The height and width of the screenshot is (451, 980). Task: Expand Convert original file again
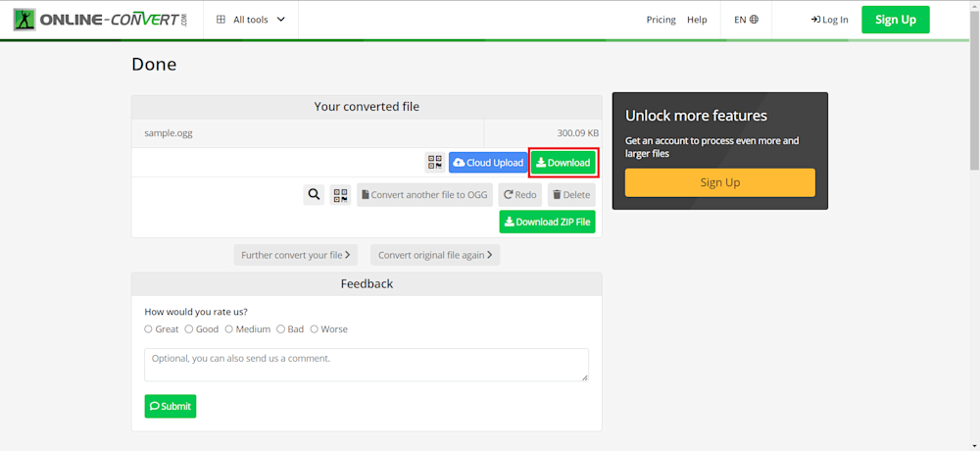pos(435,255)
